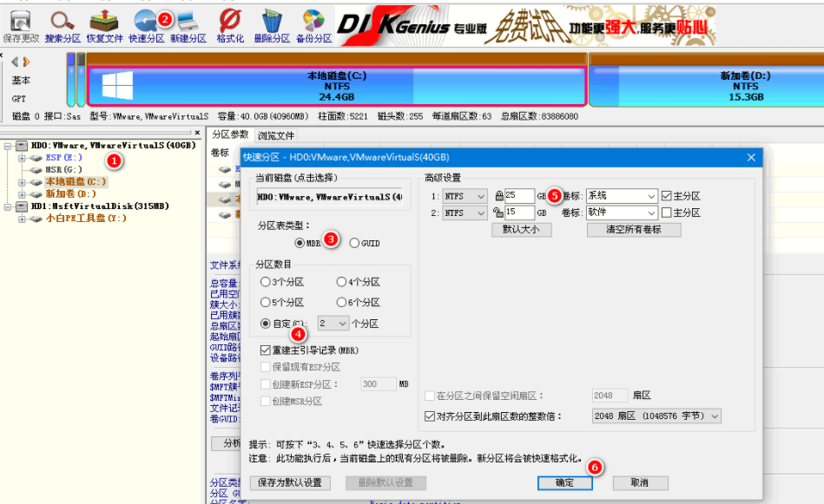This screenshot has height=504, width=824.
Task: Switch to the 浏览文件 tab
Action: 276,135
